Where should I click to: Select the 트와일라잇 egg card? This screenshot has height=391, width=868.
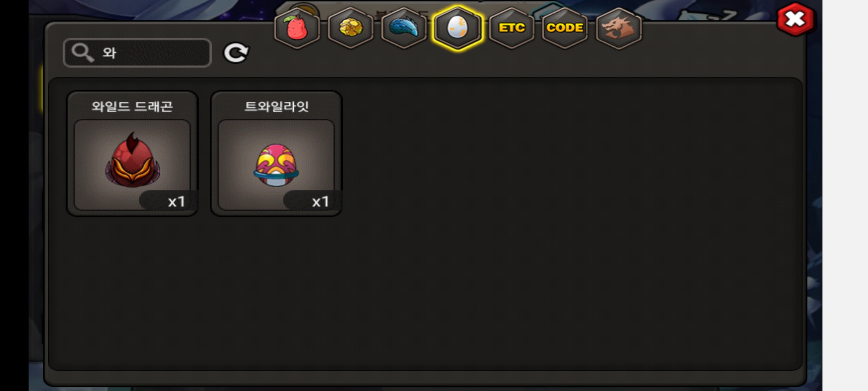click(276, 153)
